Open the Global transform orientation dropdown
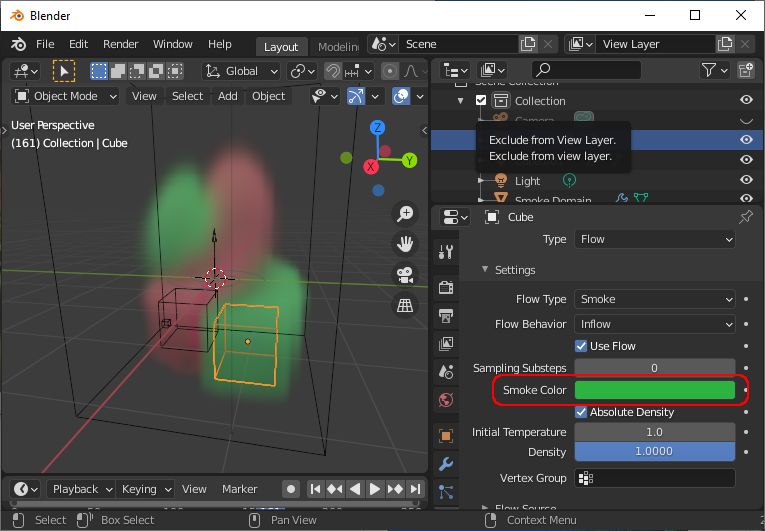 pyautogui.click(x=241, y=71)
